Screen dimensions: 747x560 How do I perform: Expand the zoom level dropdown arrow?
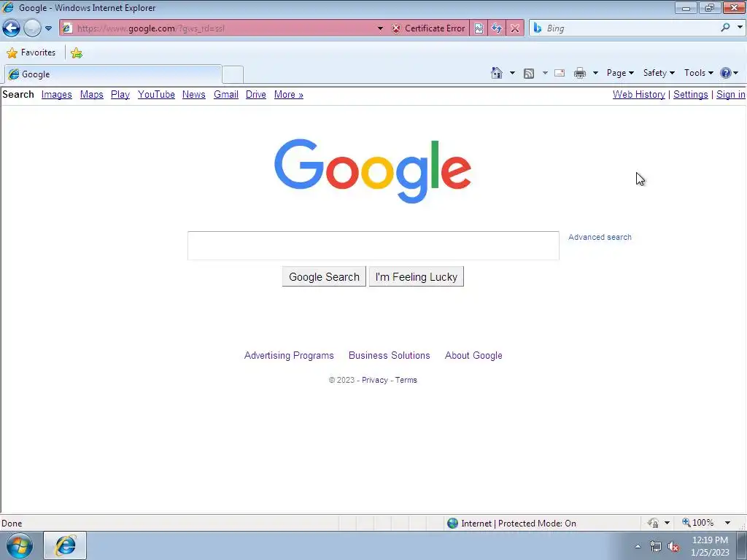click(727, 523)
